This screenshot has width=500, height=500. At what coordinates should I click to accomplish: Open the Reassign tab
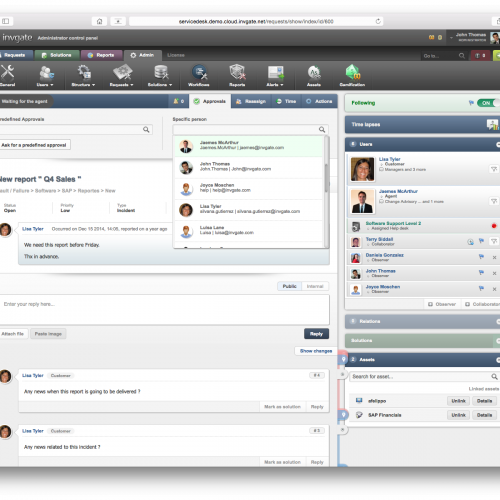(251, 101)
